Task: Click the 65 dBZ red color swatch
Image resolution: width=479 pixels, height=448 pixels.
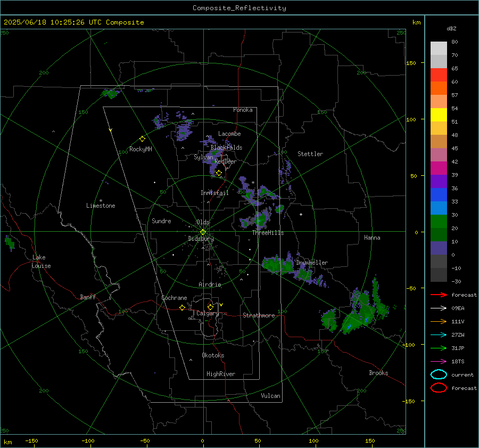Action: point(439,75)
